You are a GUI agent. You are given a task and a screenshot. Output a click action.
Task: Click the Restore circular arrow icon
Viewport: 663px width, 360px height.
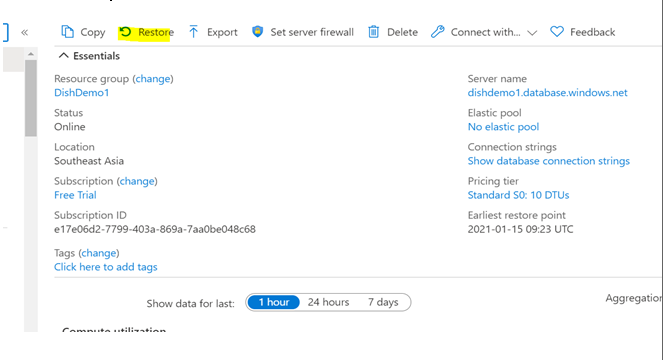pos(125,32)
